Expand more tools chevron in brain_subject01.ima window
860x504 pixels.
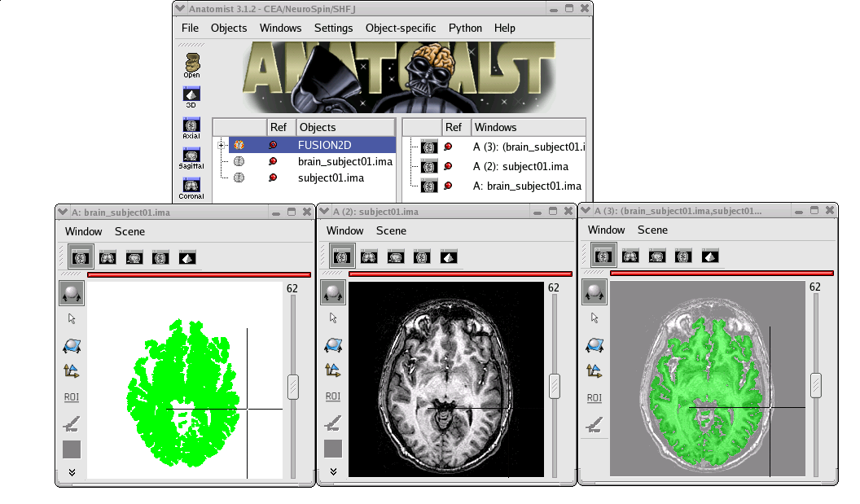coord(72,472)
